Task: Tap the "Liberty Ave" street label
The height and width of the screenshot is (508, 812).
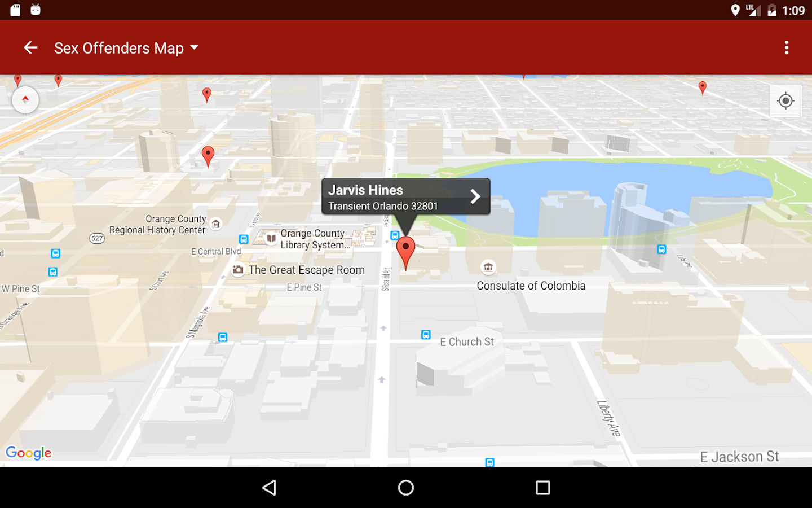Action: (x=609, y=418)
